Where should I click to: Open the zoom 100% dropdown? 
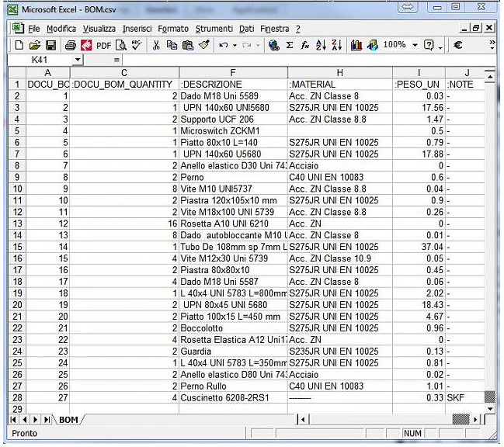pos(415,45)
